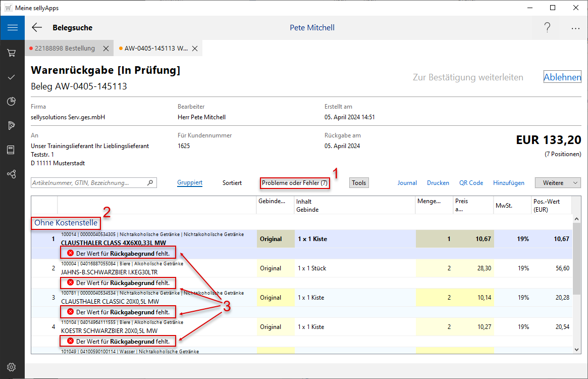Click the article search input field
588x379 pixels.
coord(88,183)
